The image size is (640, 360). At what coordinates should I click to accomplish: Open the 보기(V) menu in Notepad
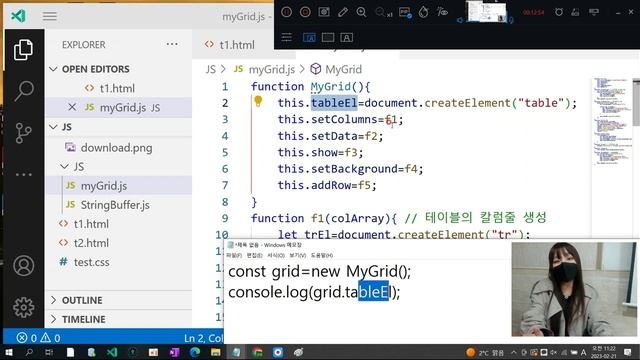point(298,256)
